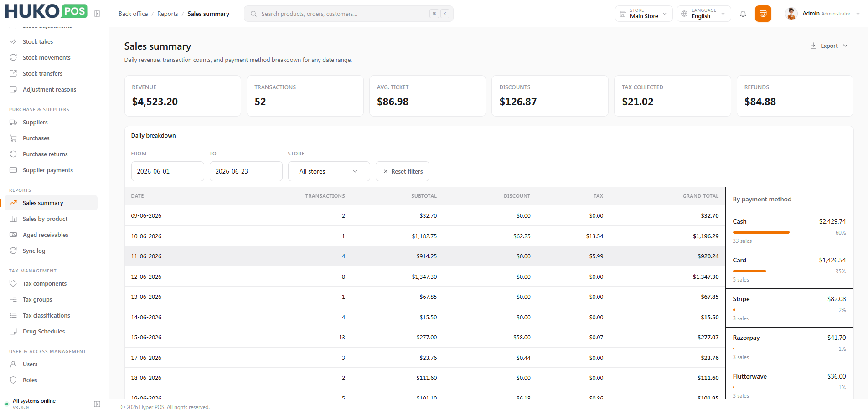Go to Roles page
The image size is (868, 415).
tap(30, 380)
